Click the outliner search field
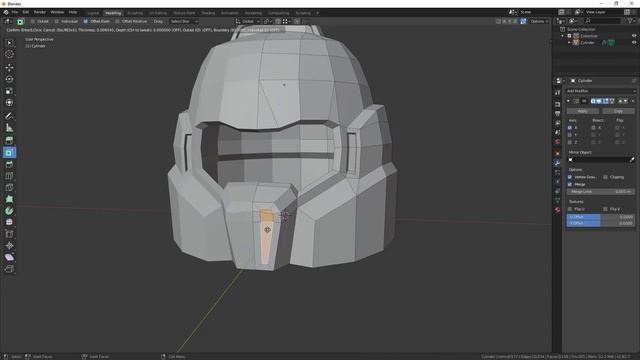 click(x=602, y=21)
